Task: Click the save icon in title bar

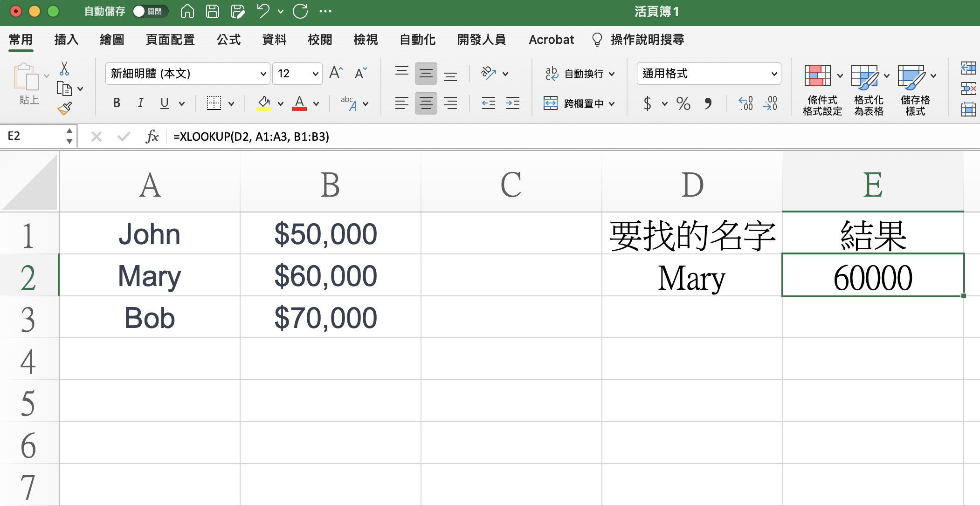Action: point(213,11)
